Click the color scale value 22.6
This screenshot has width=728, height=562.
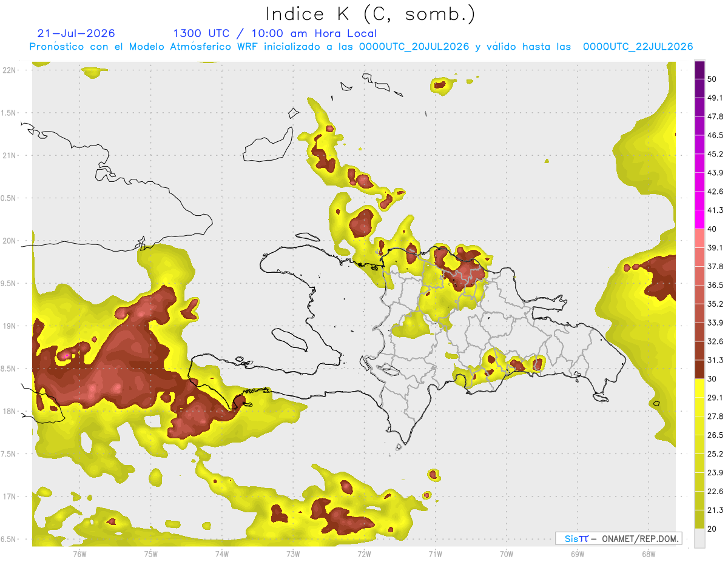click(x=715, y=492)
